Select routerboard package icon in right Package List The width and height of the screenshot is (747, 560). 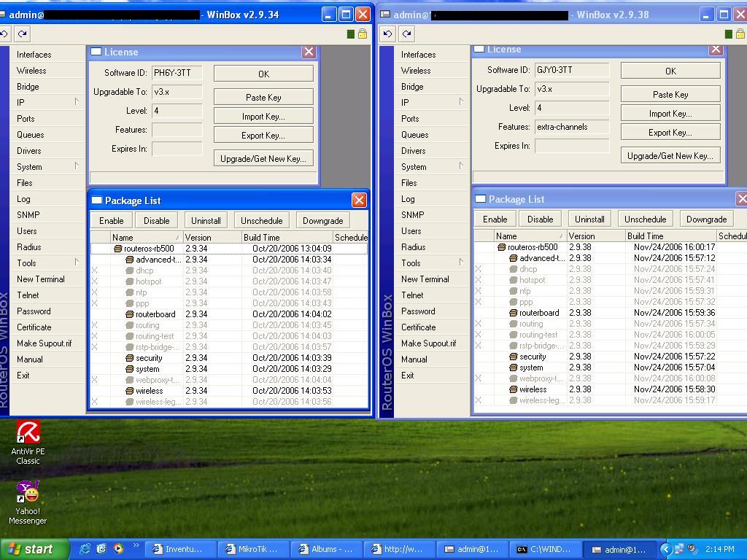[x=513, y=313]
